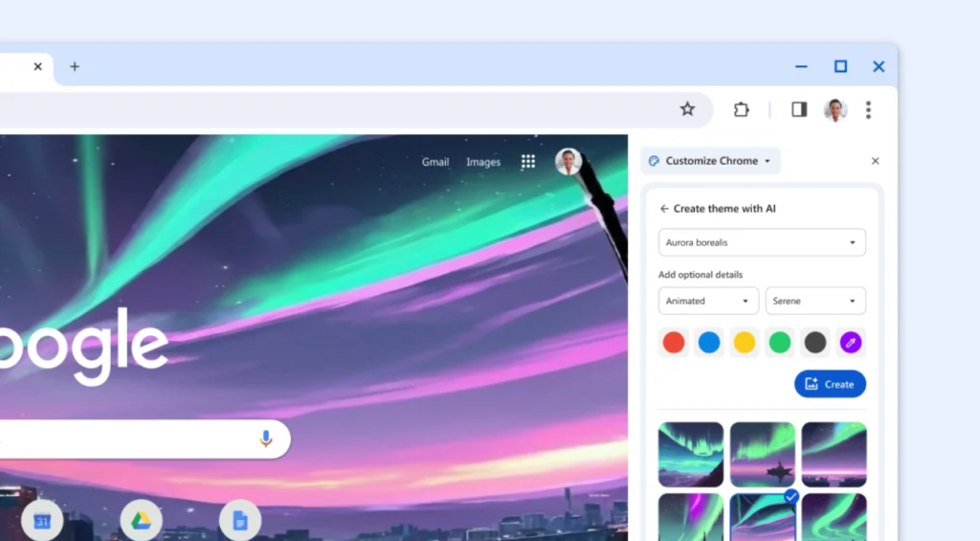Choose the third thumbnail in top row
This screenshot has width=980, height=541.
click(835, 454)
